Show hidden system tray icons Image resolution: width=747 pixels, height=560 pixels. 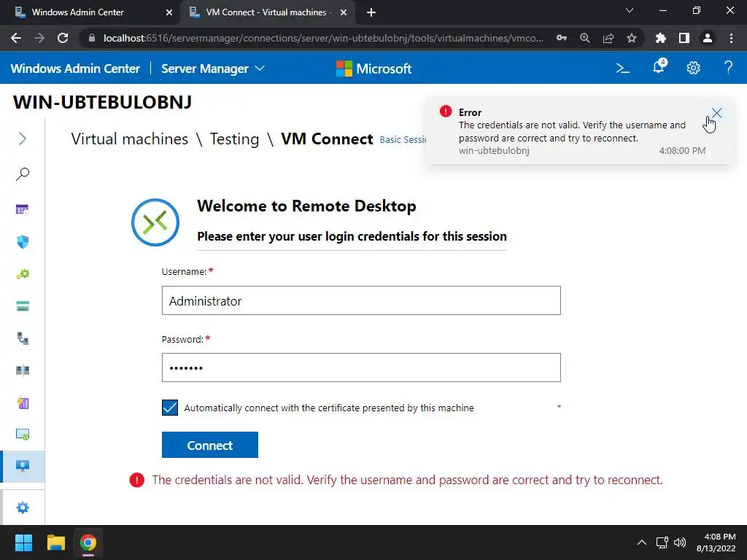(x=642, y=542)
